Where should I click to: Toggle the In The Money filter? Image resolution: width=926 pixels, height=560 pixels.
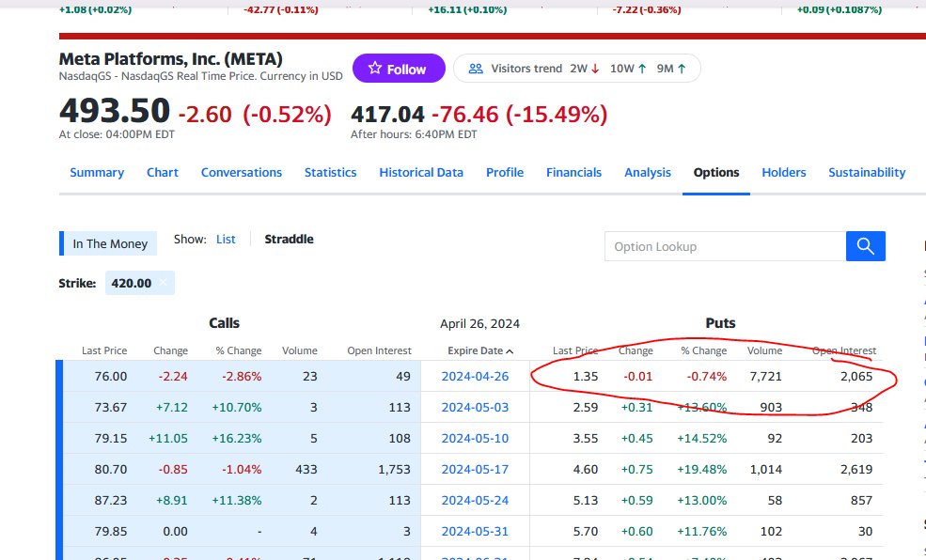tap(108, 243)
